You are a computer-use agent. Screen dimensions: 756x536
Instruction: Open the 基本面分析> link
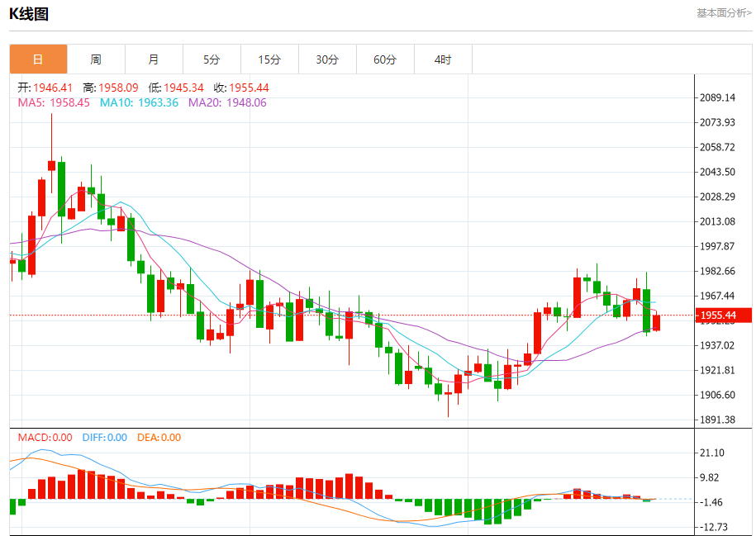pyautogui.click(x=724, y=13)
